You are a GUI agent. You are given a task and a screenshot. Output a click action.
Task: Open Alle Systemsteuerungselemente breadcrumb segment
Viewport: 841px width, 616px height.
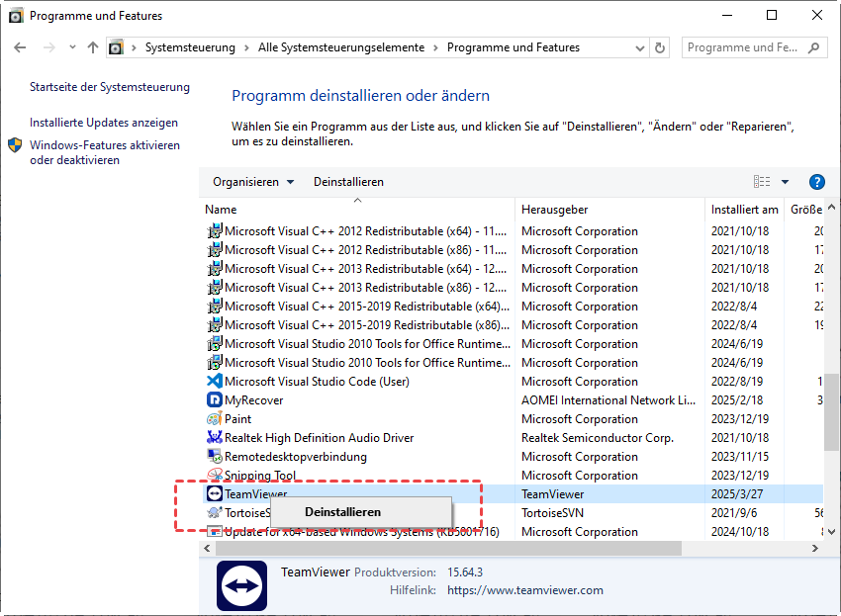[x=341, y=47]
